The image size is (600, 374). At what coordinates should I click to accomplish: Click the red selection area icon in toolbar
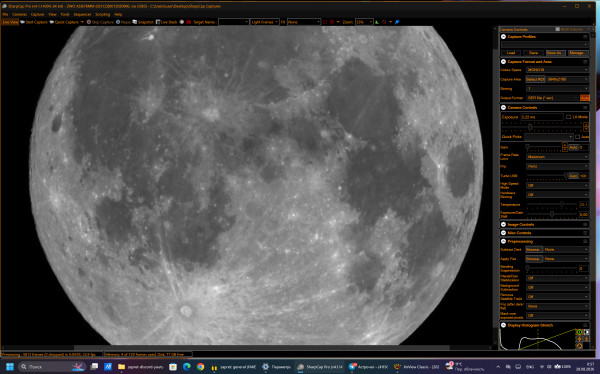click(325, 22)
